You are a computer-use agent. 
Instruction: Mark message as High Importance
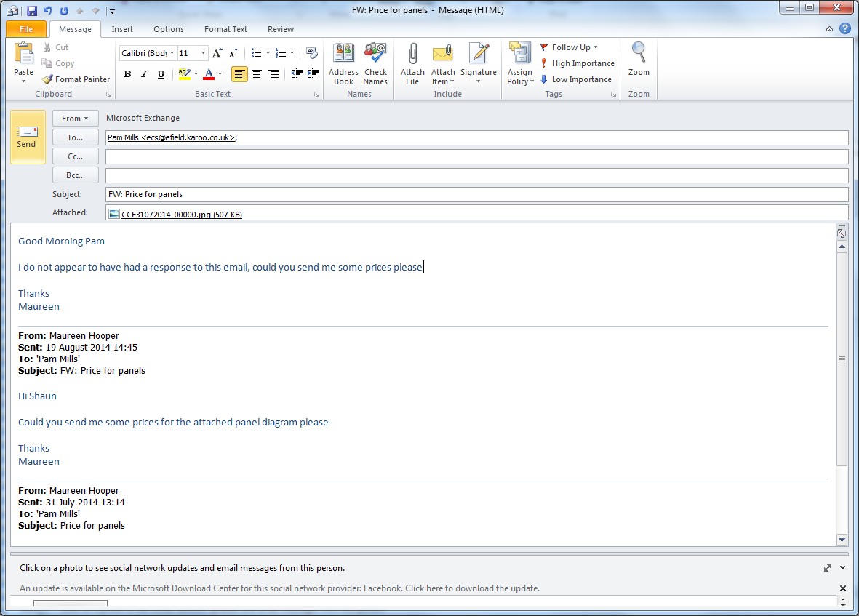click(x=577, y=63)
